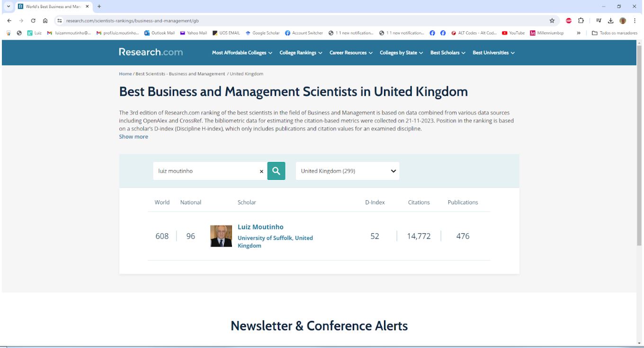This screenshot has width=644, height=348.
Task: Click the green search magnifier button
Action: click(276, 171)
